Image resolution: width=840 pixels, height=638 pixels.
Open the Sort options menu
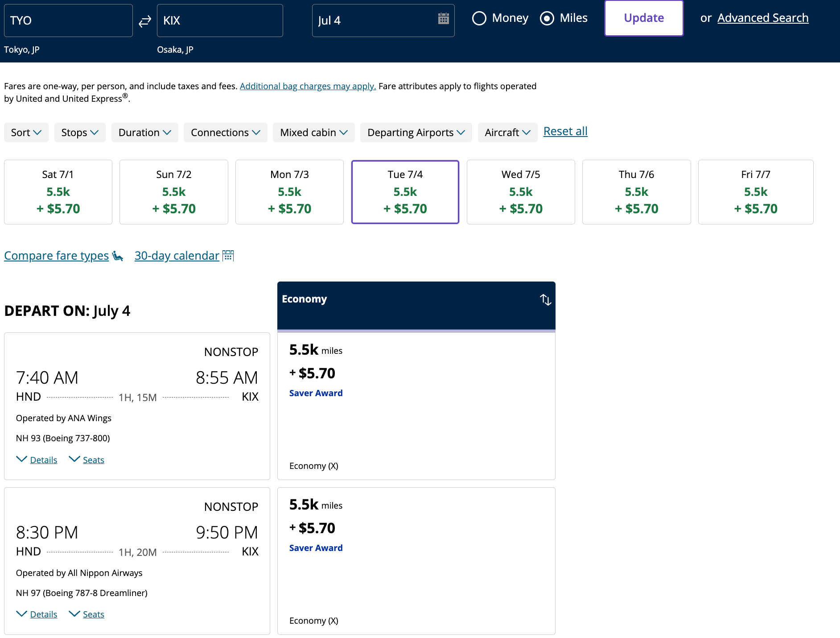click(26, 132)
